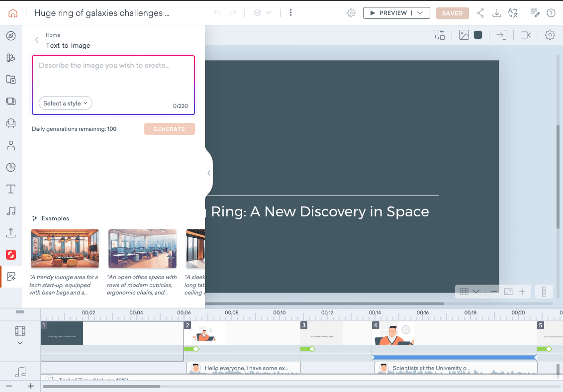This screenshot has width=563, height=392.
Task: Open the upload sidebar icon
Action: 11,233
